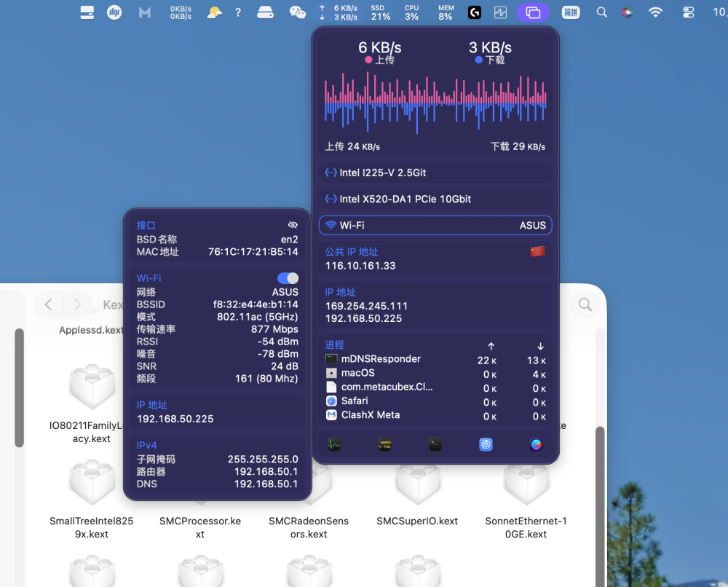Click the WeChat menu bar icon
This screenshot has width=728, height=587.
pyautogui.click(x=297, y=12)
